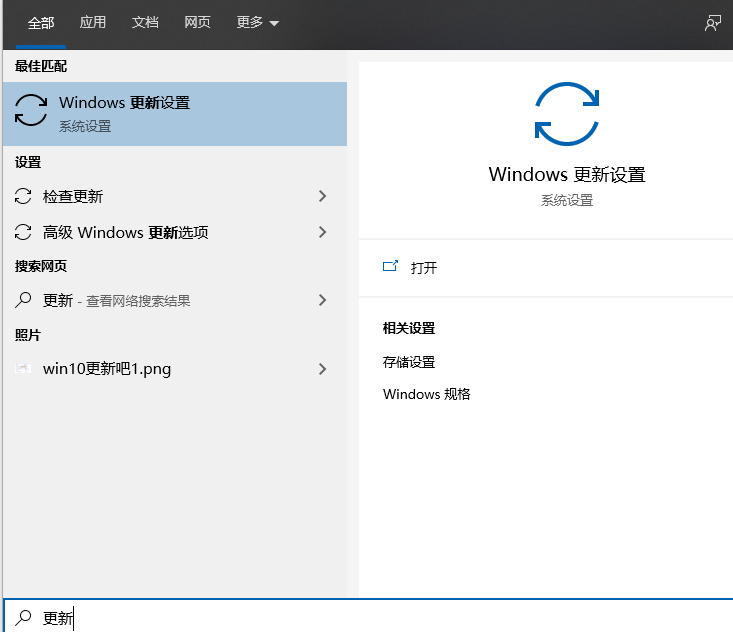The width and height of the screenshot is (733, 632).
Task: Expand 高级 Windows 更新选项 chevron
Action: click(322, 233)
